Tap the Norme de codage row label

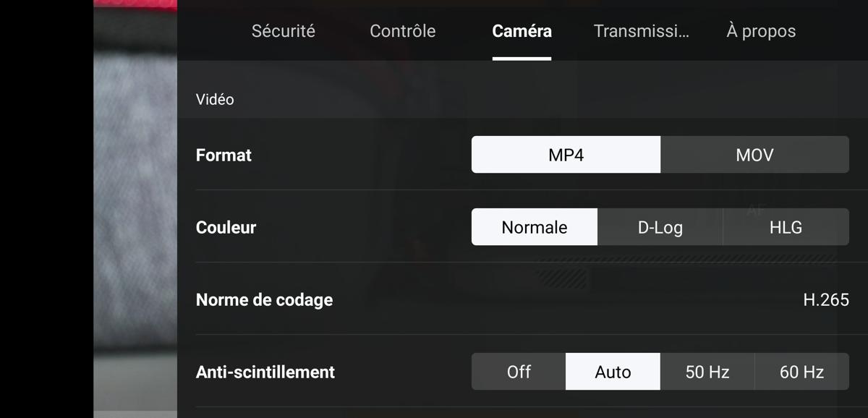[264, 299]
